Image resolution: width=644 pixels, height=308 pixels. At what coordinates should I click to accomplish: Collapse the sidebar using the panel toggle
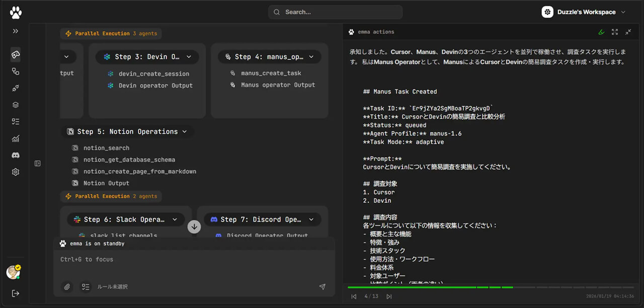37,163
